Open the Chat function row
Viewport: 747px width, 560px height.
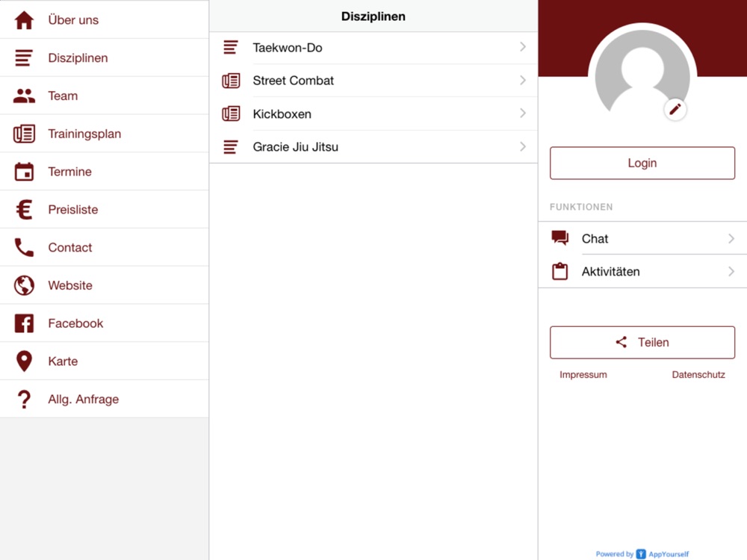pos(642,238)
